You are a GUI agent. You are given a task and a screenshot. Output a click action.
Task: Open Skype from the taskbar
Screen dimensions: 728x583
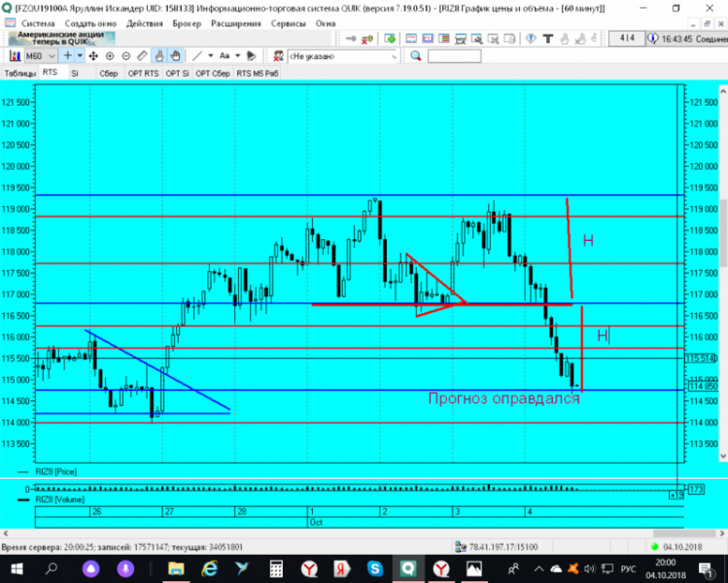tap(374, 568)
